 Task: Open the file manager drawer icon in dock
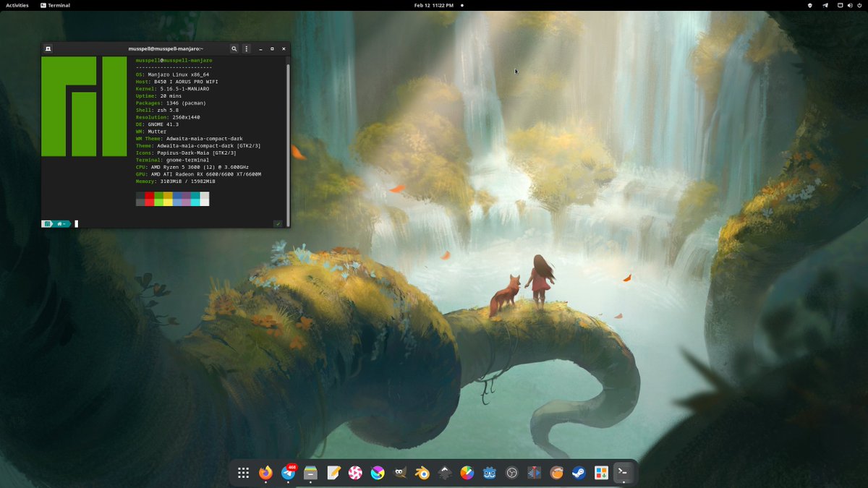[310, 473]
